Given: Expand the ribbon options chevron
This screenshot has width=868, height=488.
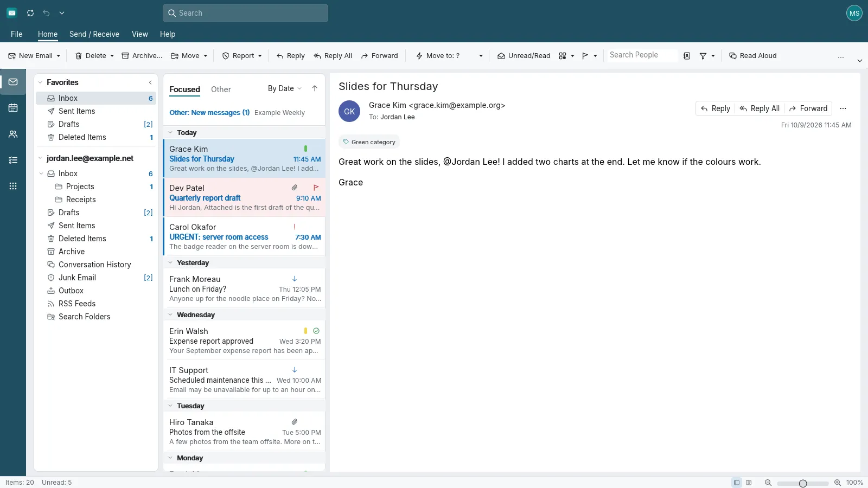Looking at the screenshot, I should pos(860,60).
